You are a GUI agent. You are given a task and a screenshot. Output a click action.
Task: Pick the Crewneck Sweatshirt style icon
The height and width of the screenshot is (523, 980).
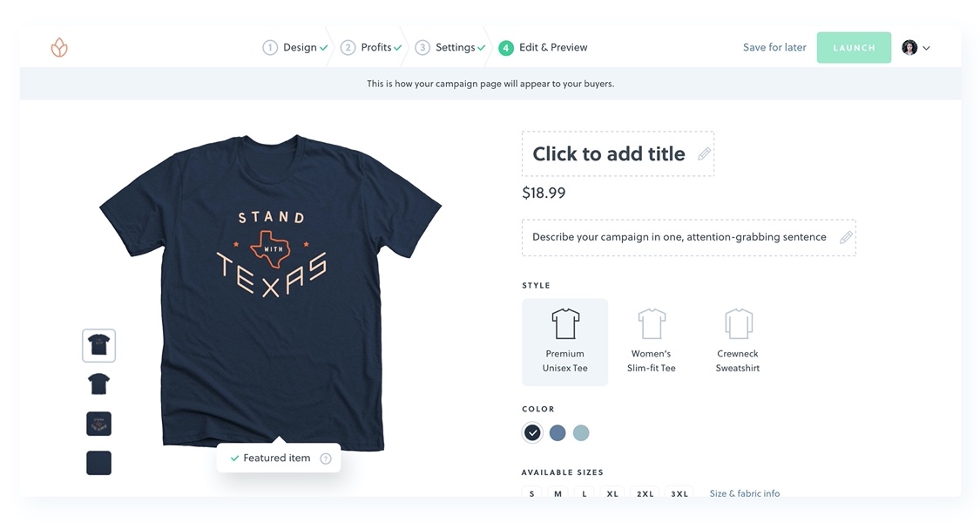pyautogui.click(x=738, y=324)
